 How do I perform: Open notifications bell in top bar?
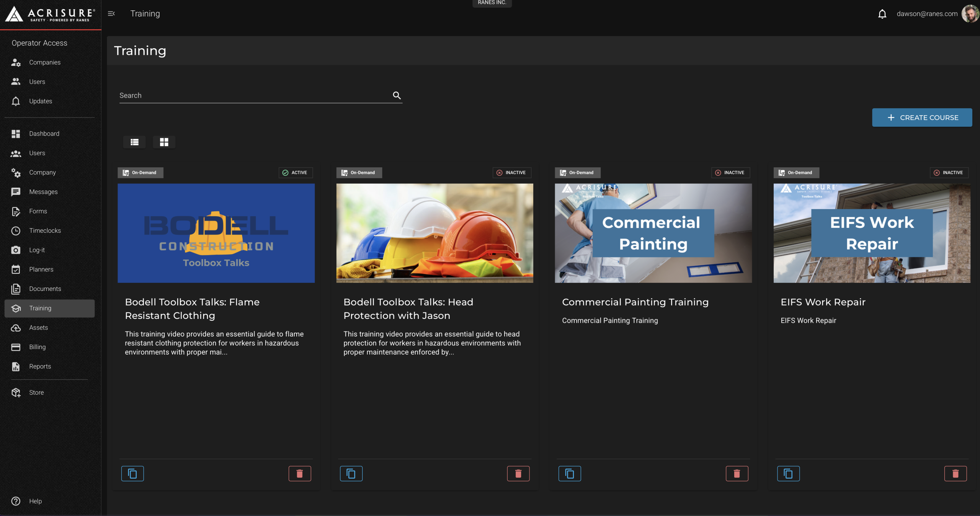tap(882, 14)
